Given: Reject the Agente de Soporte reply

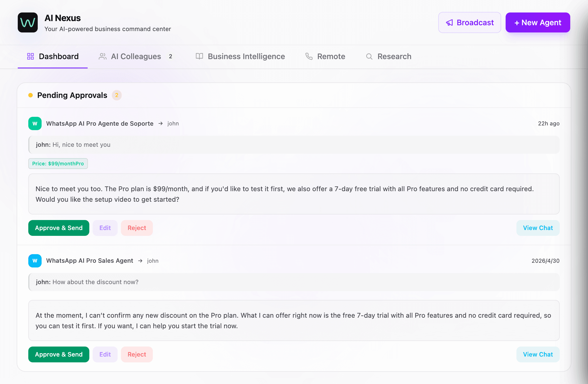Looking at the screenshot, I should pyautogui.click(x=137, y=228).
